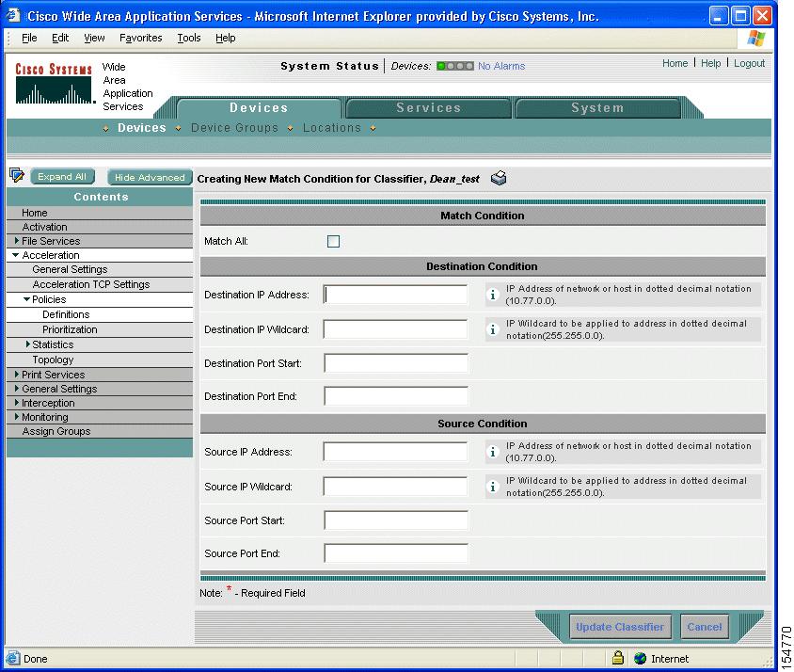
Task: Click the devices alarm status indicator lights
Action: [455, 66]
